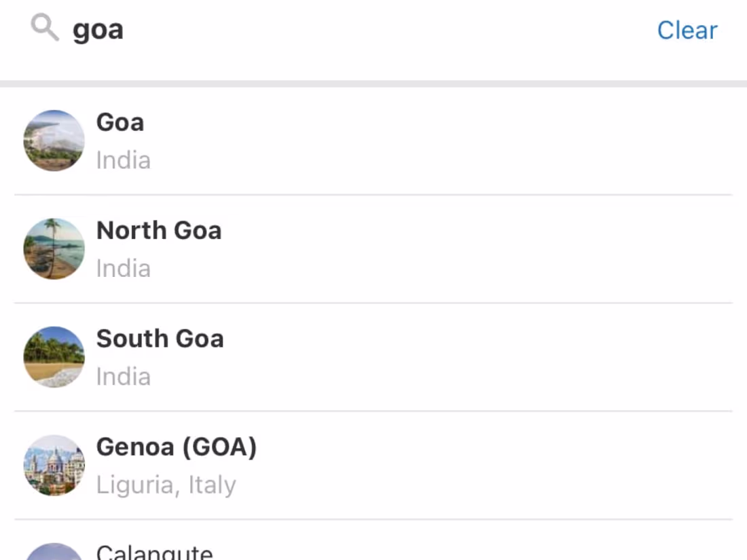Click "India" subtitle under South Goa
The width and height of the screenshot is (747, 560).
[123, 377]
